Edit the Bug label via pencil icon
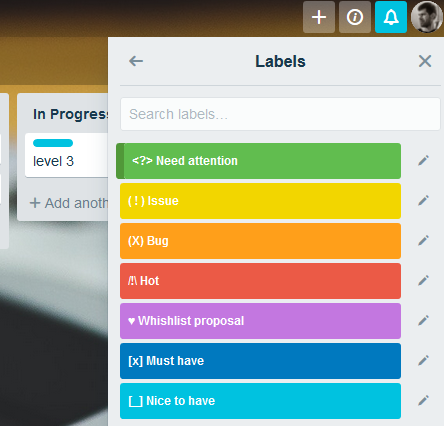Screen dimensions: 444x426 click(423, 241)
